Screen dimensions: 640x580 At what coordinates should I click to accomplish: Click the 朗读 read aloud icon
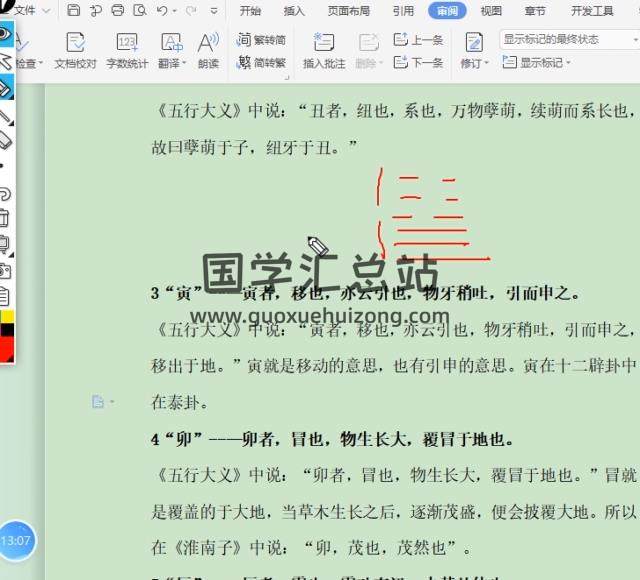pos(208,50)
